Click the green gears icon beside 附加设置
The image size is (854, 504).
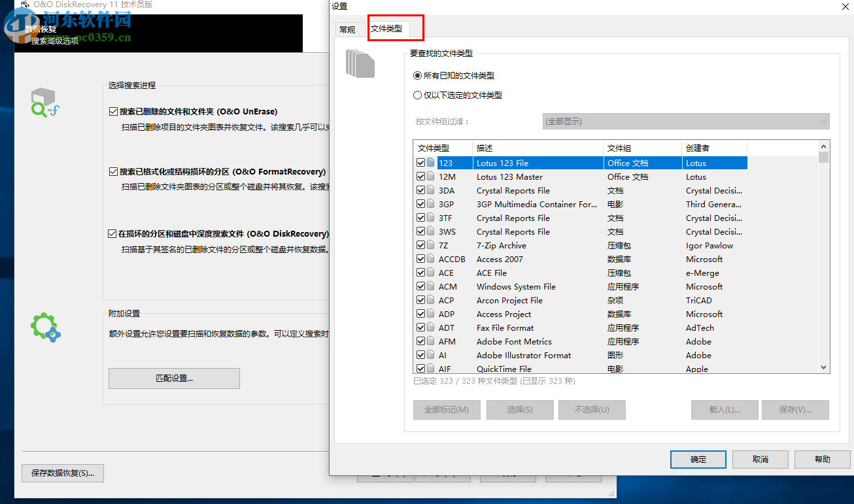[45, 328]
